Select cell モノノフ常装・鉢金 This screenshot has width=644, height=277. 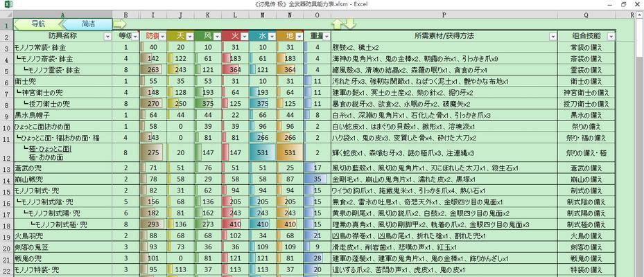pyautogui.click(x=63, y=47)
